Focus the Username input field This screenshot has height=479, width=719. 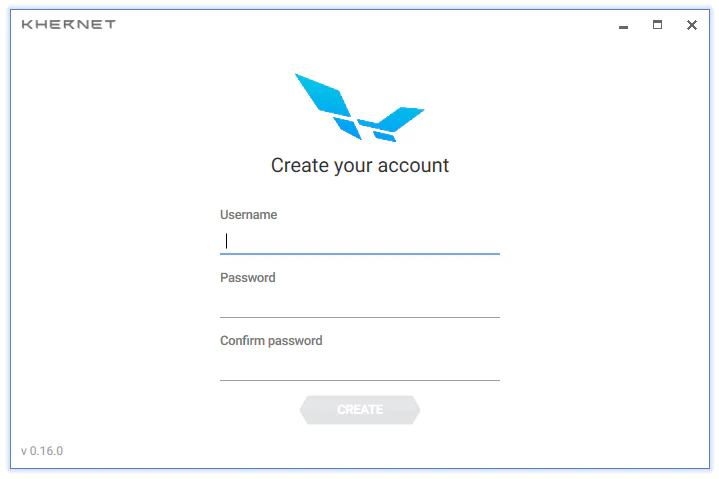click(x=360, y=241)
